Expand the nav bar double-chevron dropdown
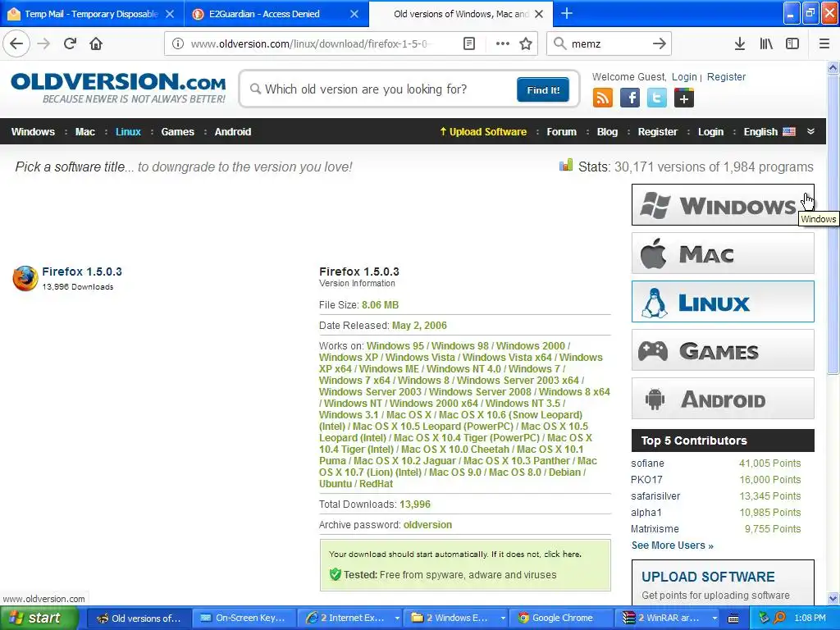The width and height of the screenshot is (840, 630). pyautogui.click(x=810, y=132)
